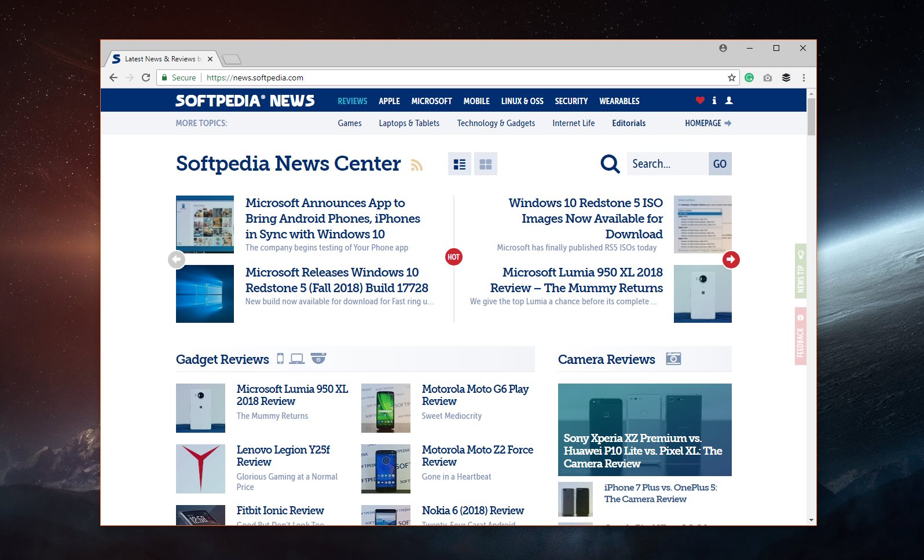Open the LINUX & OSS section
This screenshot has height=560, width=924.
tap(522, 101)
